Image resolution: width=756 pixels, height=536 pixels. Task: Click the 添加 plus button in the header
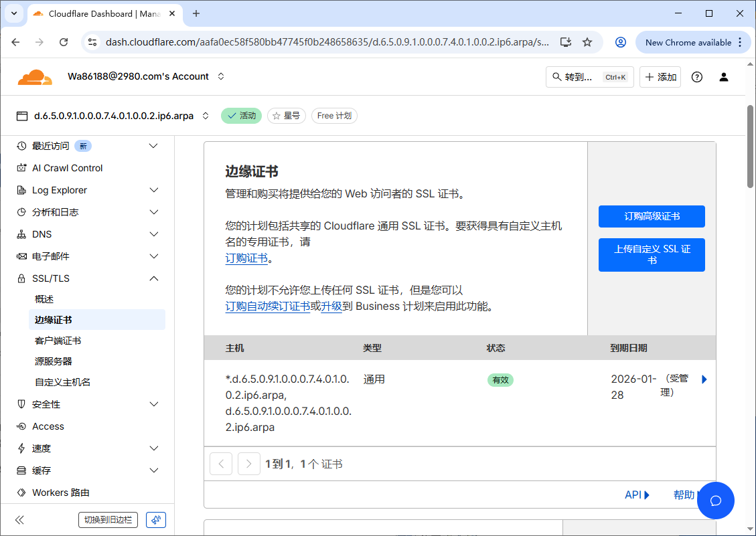pos(660,76)
